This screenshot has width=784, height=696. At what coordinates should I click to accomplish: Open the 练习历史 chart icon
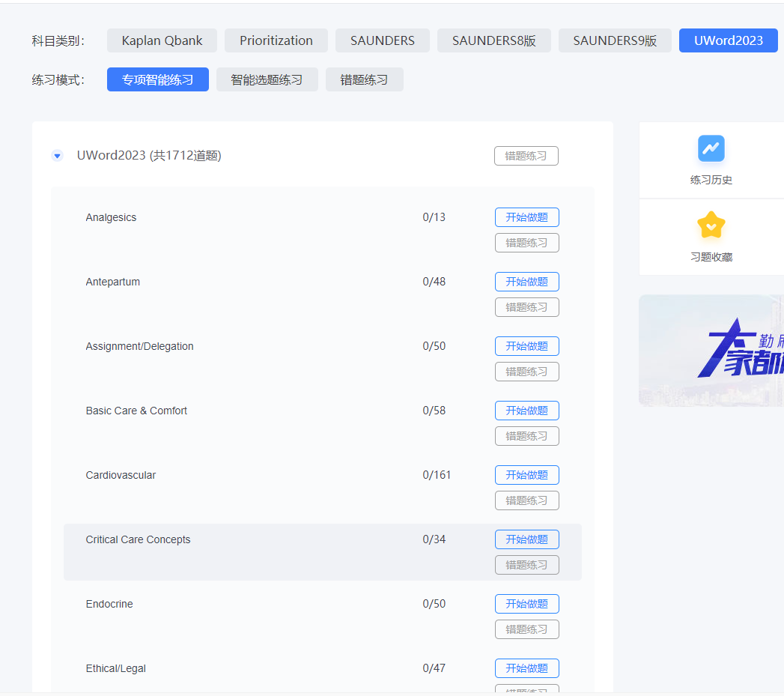click(x=711, y=148)
